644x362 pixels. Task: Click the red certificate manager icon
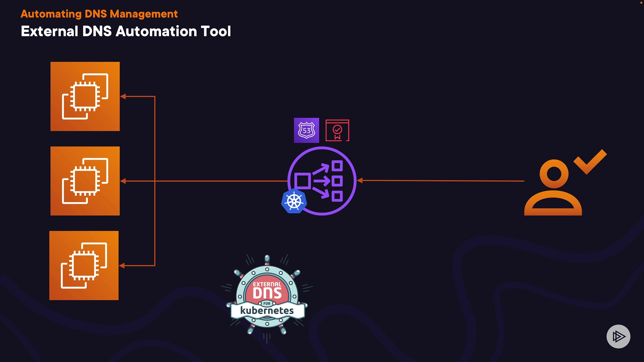click(x=337, y=130)
